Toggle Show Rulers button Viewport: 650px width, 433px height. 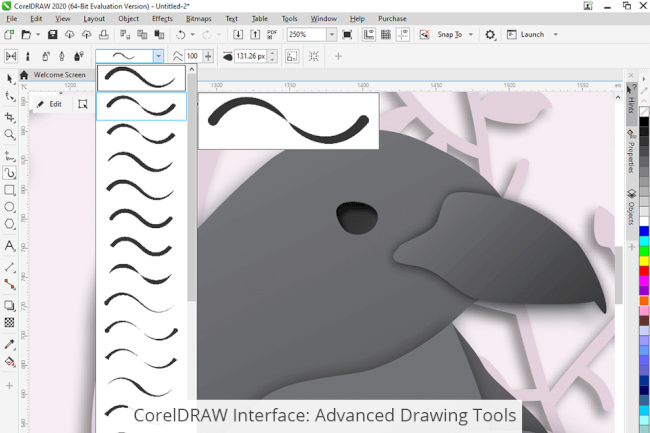coord(369,34)
